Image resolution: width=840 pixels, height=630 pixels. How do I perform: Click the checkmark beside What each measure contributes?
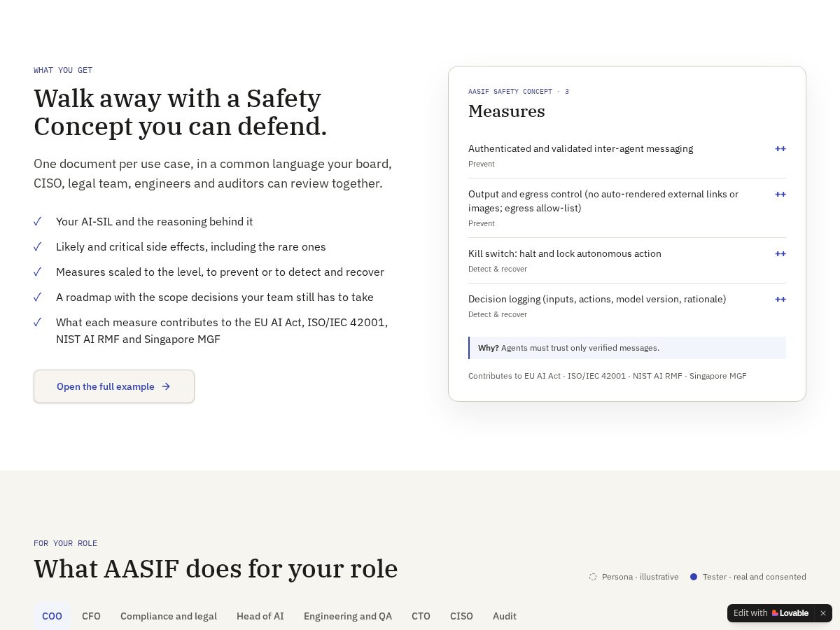[x=38, y=323]
